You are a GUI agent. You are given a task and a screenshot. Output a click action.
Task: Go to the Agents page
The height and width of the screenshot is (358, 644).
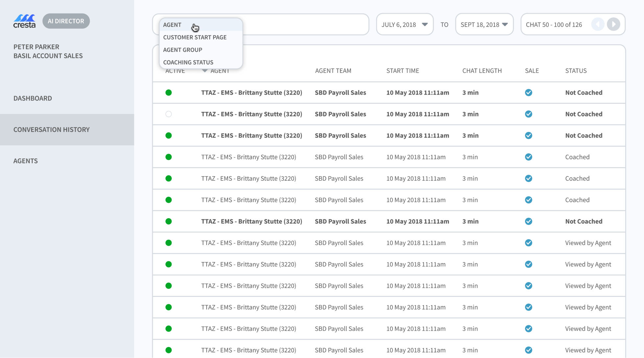[26, 161]
